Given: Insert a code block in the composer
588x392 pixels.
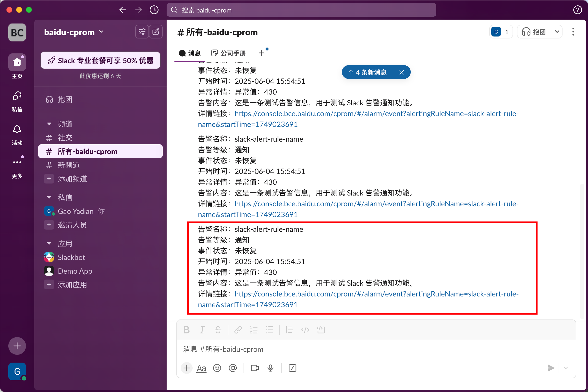Looking at the screenshot, I should pos(321,330).
